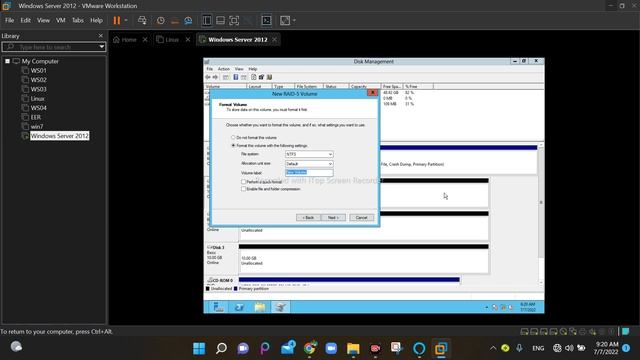This screenshot has height=360, width=640.
Task: Click Disk 3 unallocated 10.00 GB region
Action: coord(363,261)
